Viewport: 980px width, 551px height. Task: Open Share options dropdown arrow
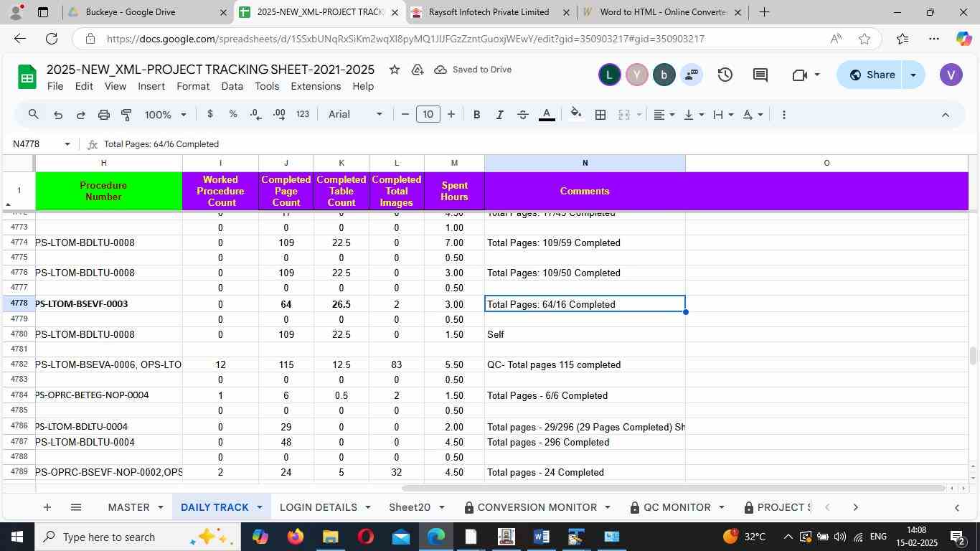(x=913, y=75)
